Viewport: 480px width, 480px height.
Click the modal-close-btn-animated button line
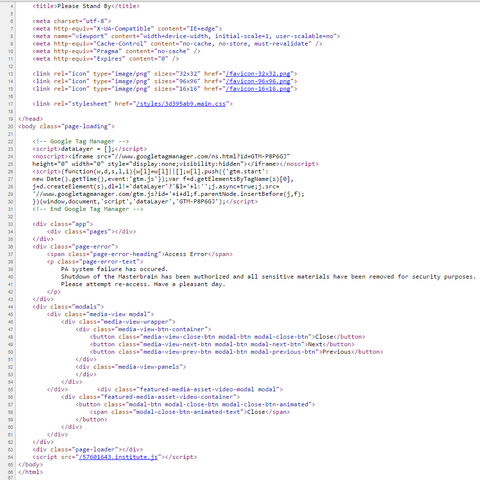click(195, 404)
